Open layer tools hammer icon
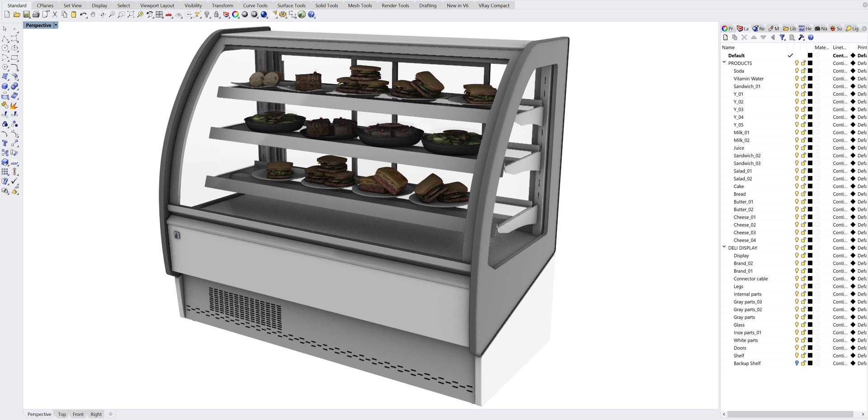The width and height of the screenshot is (868, 420). tap(801, 38)
